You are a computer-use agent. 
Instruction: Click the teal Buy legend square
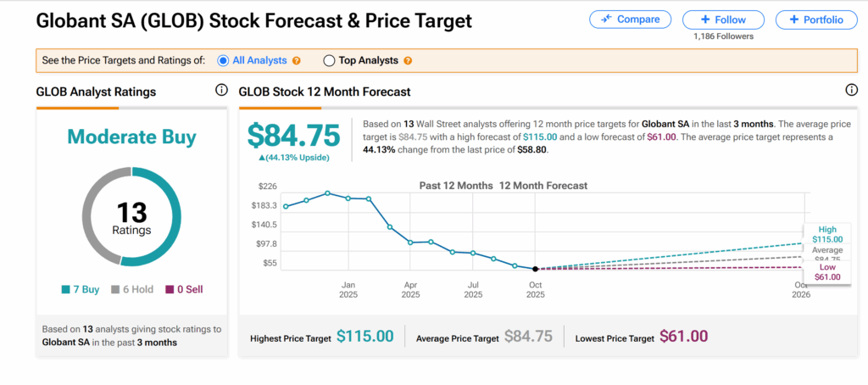pyautogui.click(x=66, y=290)
